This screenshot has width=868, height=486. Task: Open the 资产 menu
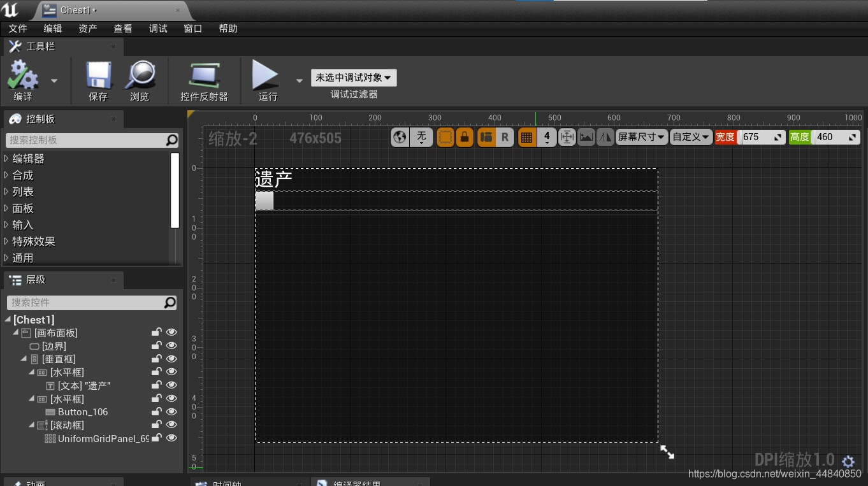[x=88, y=29]
